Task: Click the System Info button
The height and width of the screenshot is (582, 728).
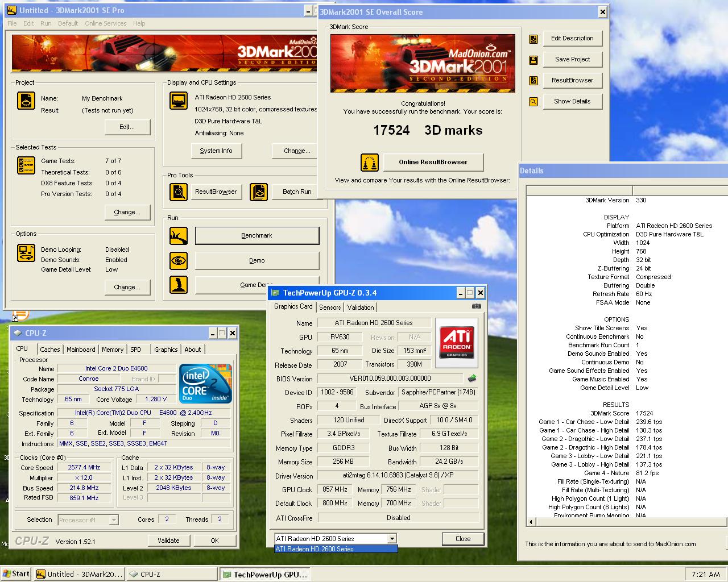Action: pyautogui.click(x=216, y=151)
